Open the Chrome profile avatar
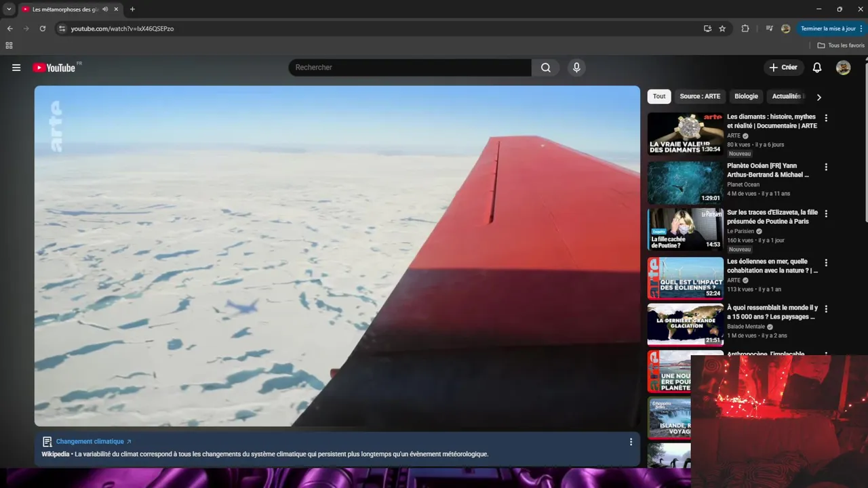This screenshot has height=488, width=868. pos(785,28)
